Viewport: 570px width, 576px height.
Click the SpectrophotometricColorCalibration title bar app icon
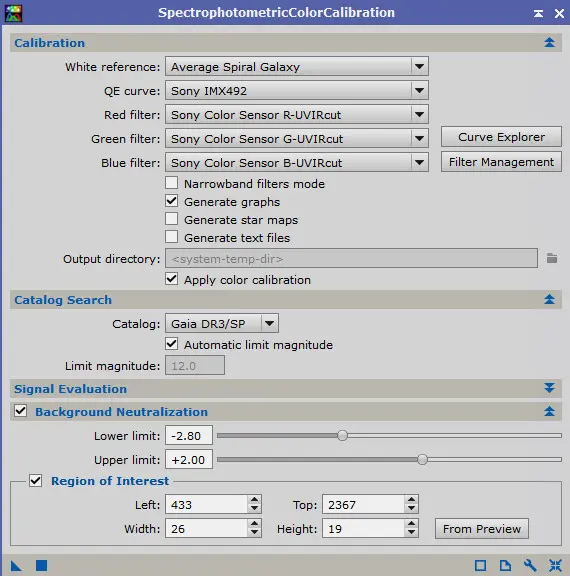click(x=13, y=13)
